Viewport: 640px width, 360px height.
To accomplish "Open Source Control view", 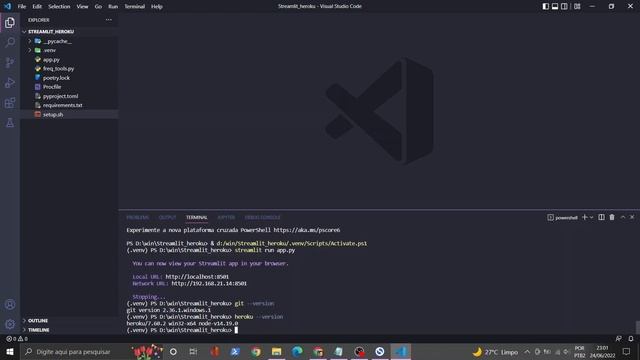I will coord(10,62).
